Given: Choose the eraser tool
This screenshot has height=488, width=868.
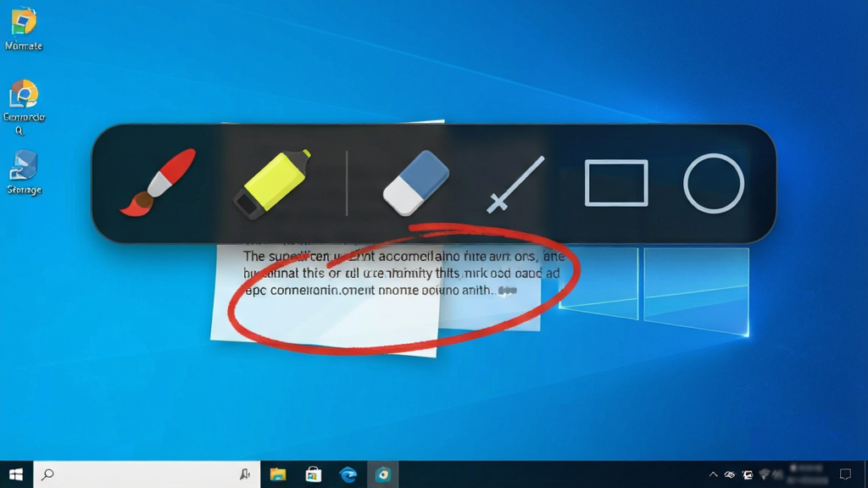Looking at the screenshot, I should pyautogui.click(x=415, y=183).
